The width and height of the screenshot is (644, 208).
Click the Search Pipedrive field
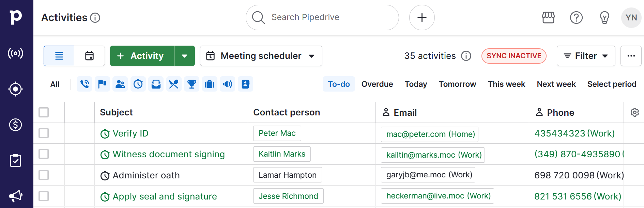(x=322, y=17)
